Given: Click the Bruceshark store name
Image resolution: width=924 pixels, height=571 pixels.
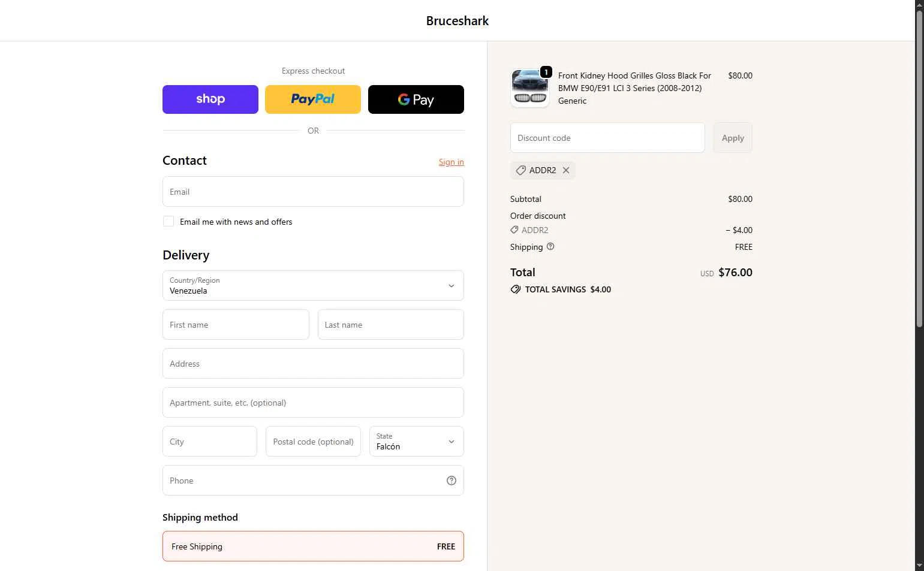Looking at the screenshot, I should 458,21.
